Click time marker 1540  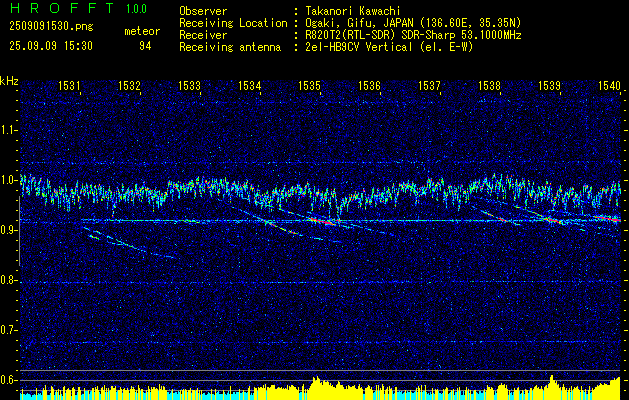click(x=609, y=85)
